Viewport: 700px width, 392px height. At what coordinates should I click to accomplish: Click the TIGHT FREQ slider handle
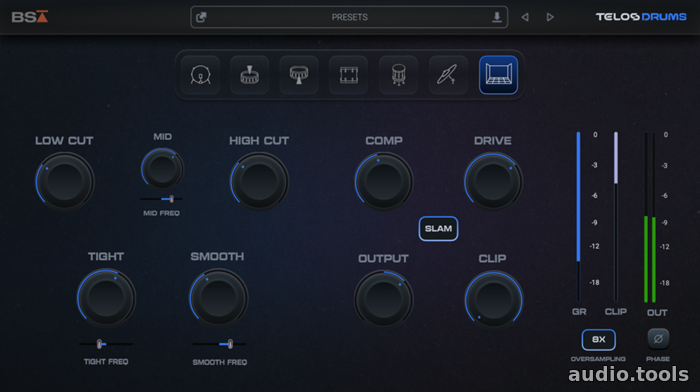click(x=99, y=344)
